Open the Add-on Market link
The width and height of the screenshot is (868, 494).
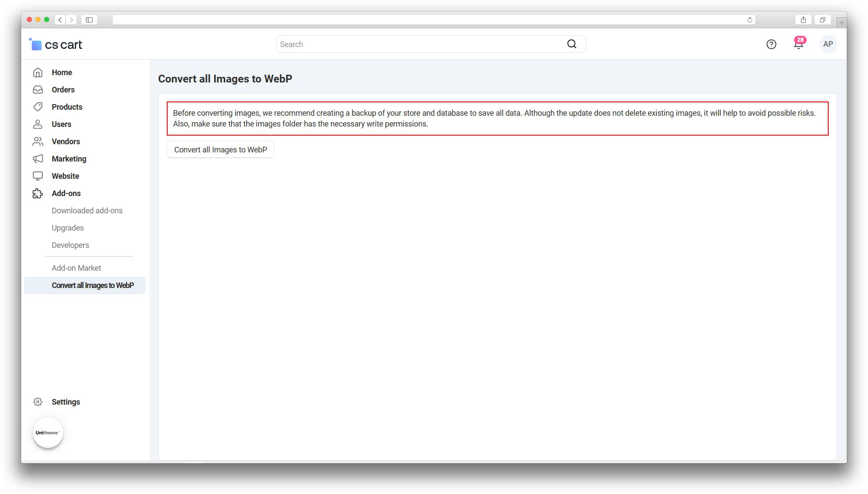(76, 268)
